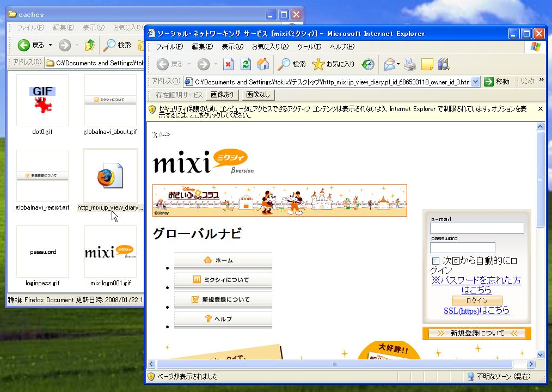Click the Print icon in Internet Explorer

coord(410,64)
